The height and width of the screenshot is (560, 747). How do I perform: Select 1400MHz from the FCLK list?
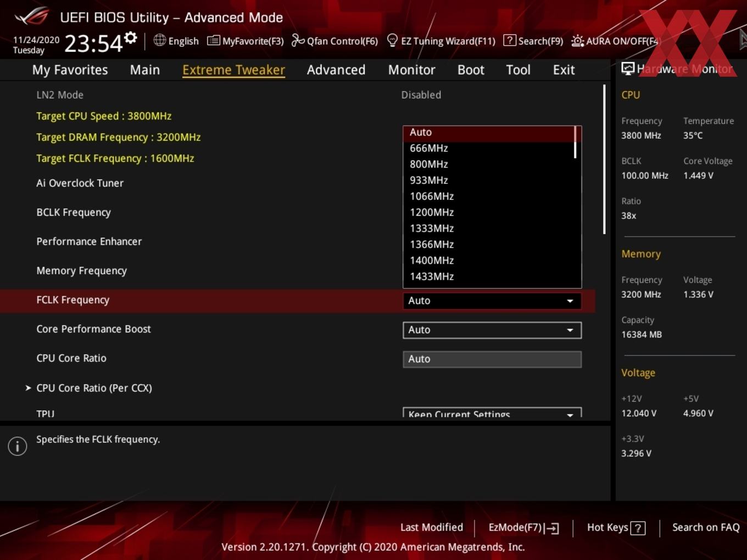pos(489,260)
